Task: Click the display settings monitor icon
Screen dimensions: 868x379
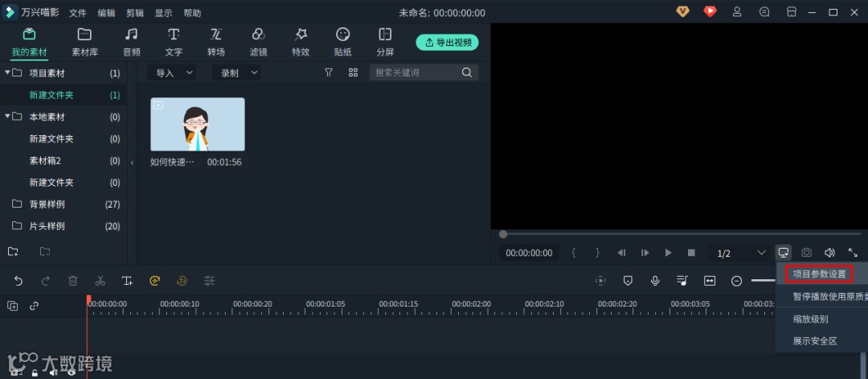Action: [x=784, y=253]
